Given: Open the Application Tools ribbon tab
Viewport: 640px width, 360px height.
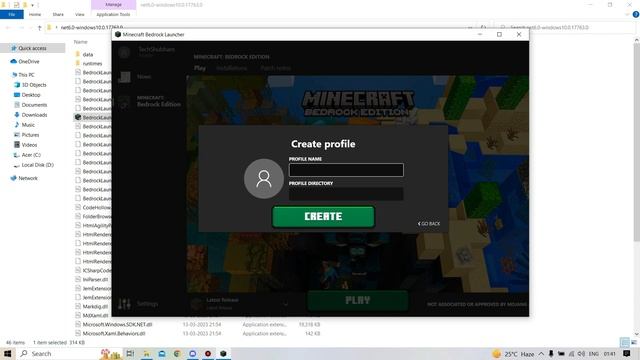Looking at the screenshot, I should point(113,15).
